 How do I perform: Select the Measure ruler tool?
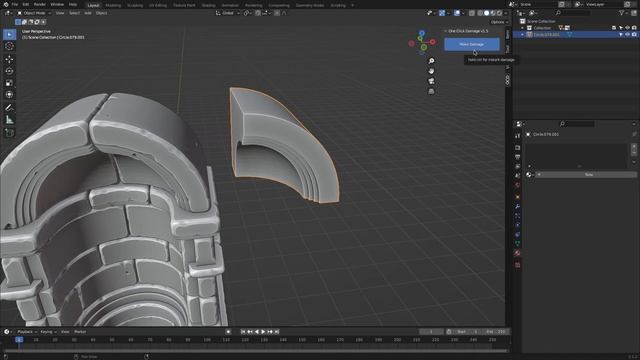coord(9,120)
